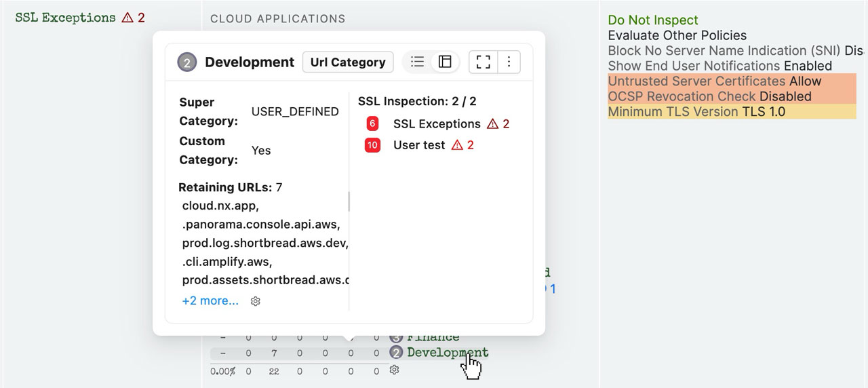Open SSL Exceptions rule in popup
Viewport: 868px width, 388px height.
437,123
